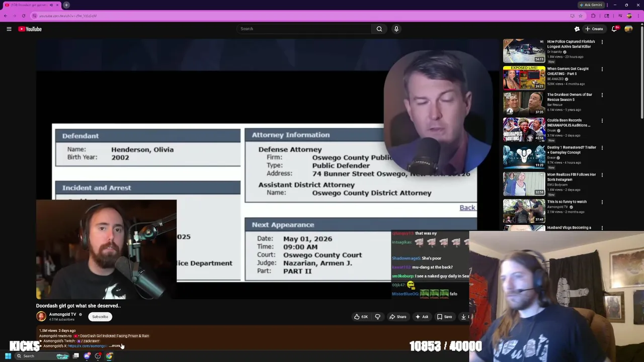
Task: Open the account avatar menu
Action: point(628,29)
